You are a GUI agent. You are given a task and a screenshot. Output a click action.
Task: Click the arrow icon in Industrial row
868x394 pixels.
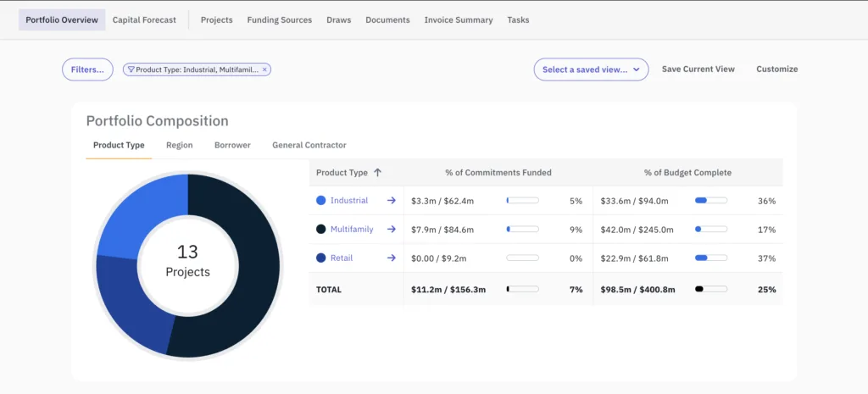click(x=392, y=200)
